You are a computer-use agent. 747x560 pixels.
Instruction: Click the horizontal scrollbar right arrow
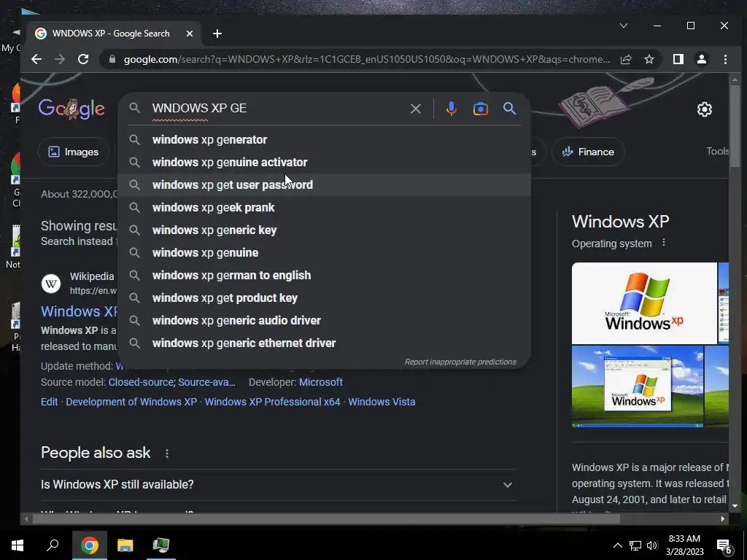[722, 519]
